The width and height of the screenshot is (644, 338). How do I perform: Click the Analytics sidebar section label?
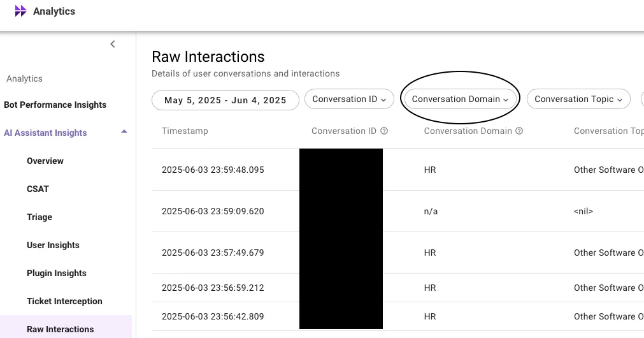click(24, 78)
